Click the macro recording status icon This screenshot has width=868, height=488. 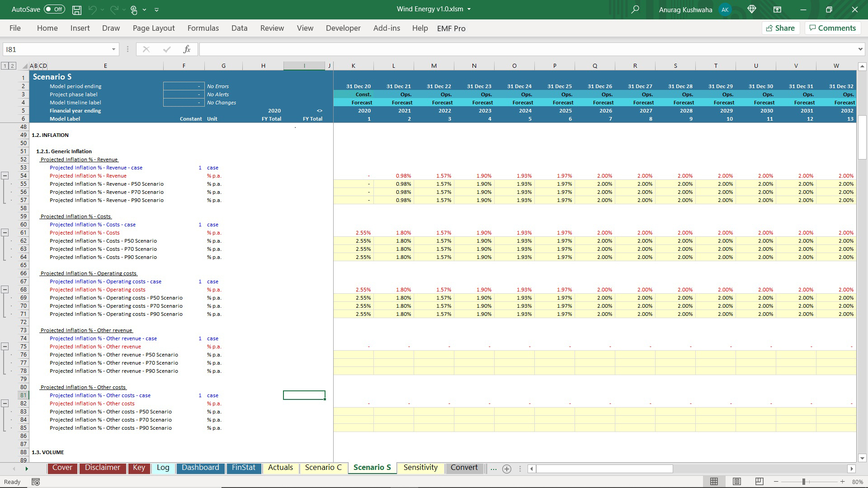pyautogui.click(x=36, y=482)
